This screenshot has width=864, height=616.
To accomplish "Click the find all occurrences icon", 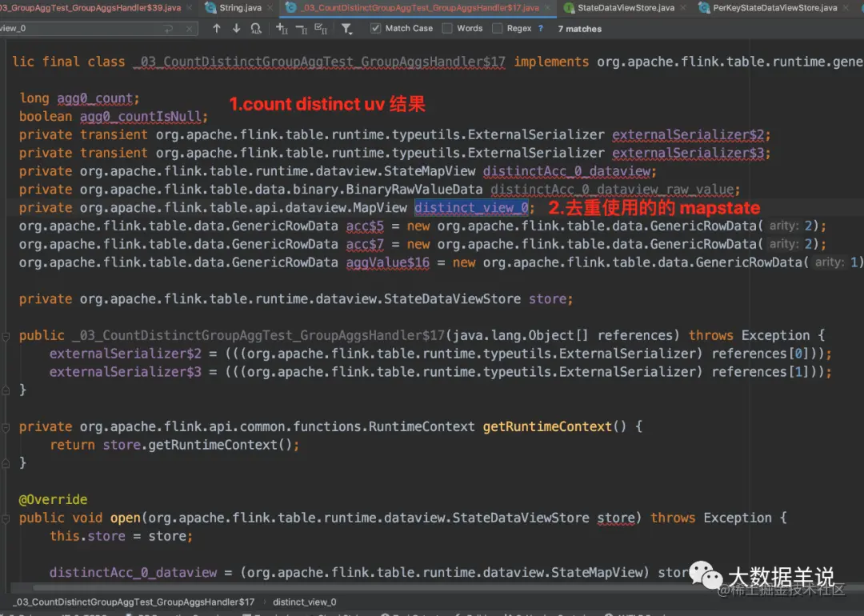I will [x=256, y=28].
